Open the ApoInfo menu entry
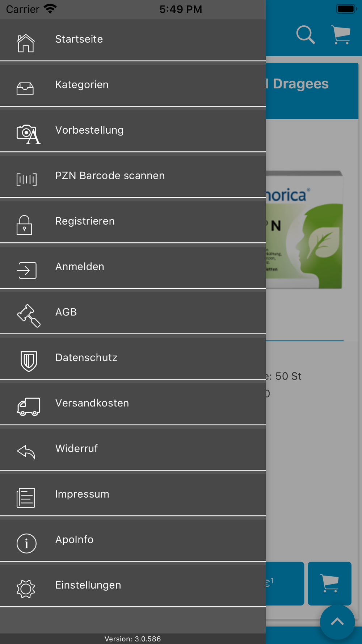Screen dimensions: 362x644 (x=133, y=540)
